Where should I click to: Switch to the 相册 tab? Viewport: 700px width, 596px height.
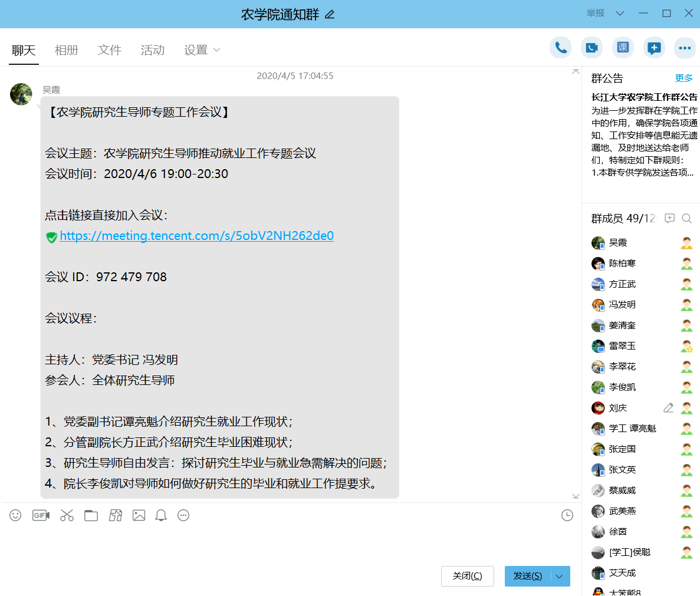pyautogui.click(x=67, y=50)
